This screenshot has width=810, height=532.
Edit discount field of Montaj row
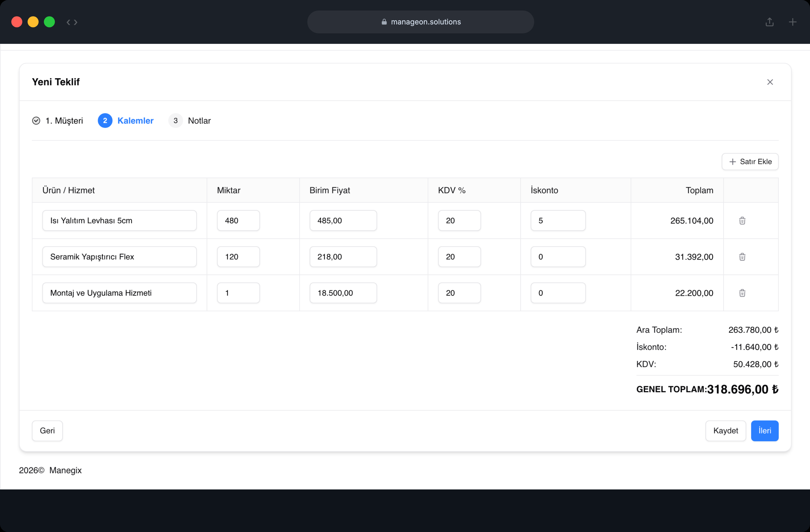pyautogui.click(x=558, y=293)
